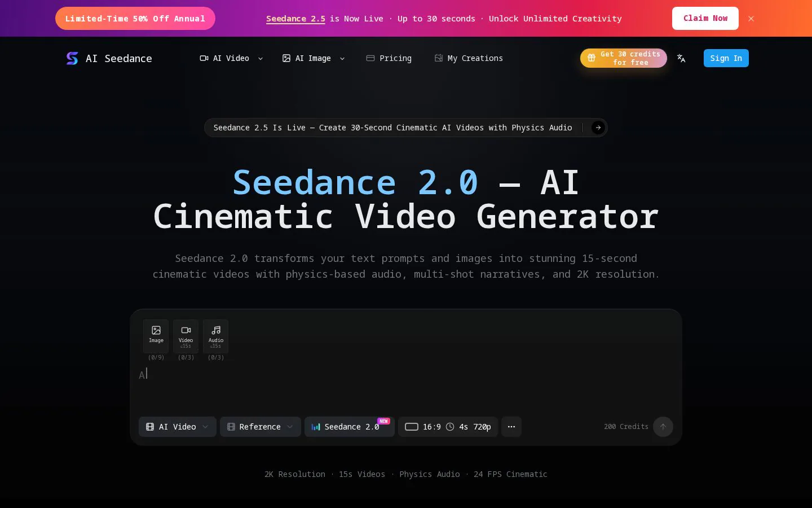Open My Creations
812x508 pixels.
pyautogui.click(x=469, y=58)
